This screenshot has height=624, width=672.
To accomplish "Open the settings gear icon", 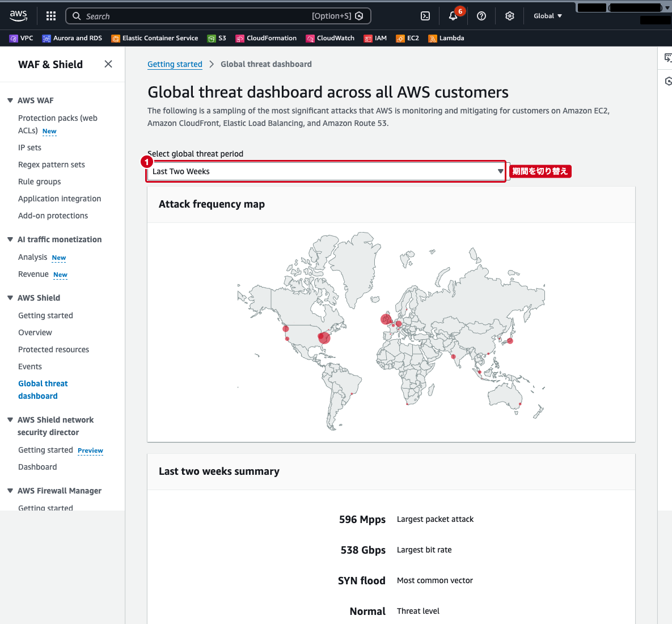I will [510, 16].
